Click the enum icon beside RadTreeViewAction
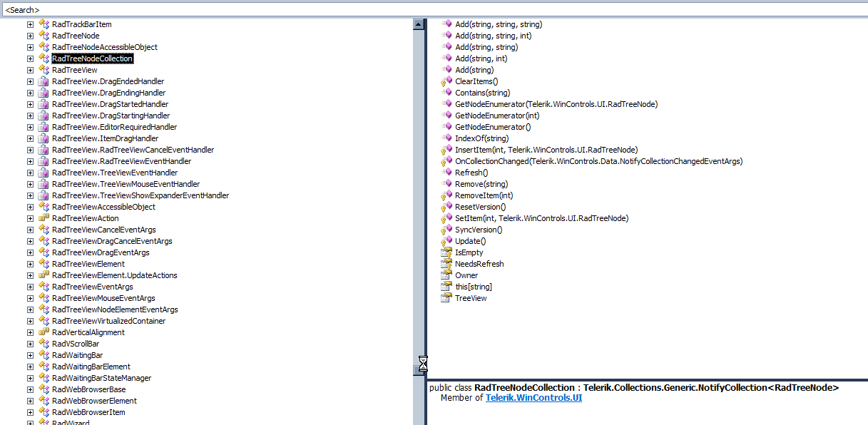Image resolution: width=868 pixels, height=425 pixels. (44, 218)
